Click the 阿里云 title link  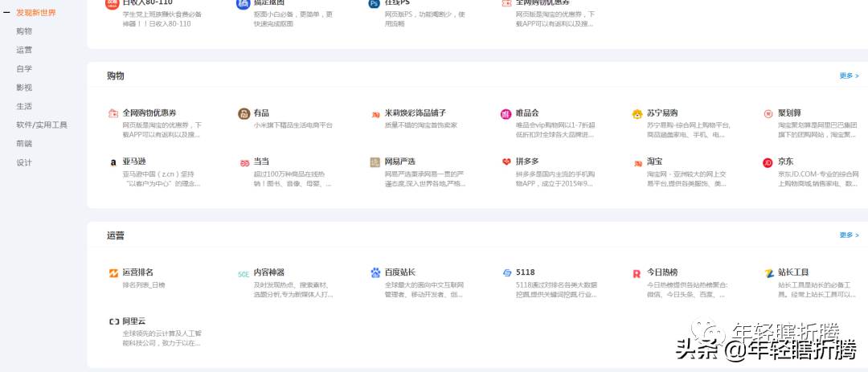[134, 321]
